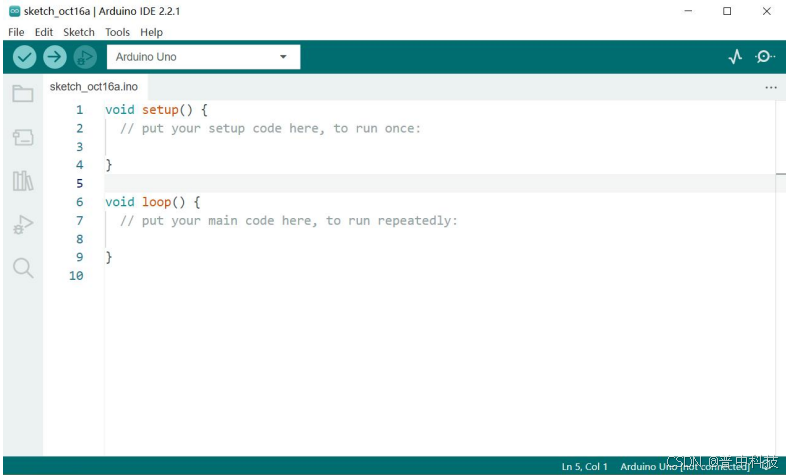This screenshot has height=476, width=786.
Task: Select the sketch_oct16a.ino tab
Action: tap(94, 87)
